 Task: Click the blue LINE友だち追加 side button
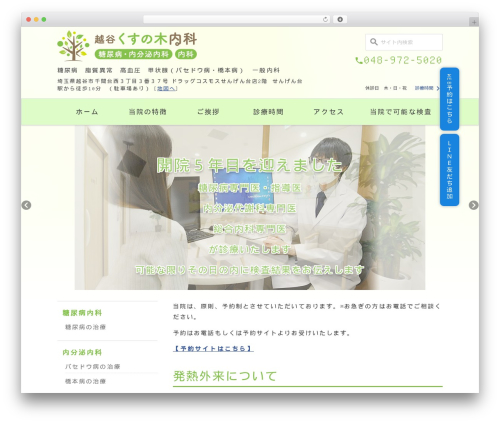[450, 170]
